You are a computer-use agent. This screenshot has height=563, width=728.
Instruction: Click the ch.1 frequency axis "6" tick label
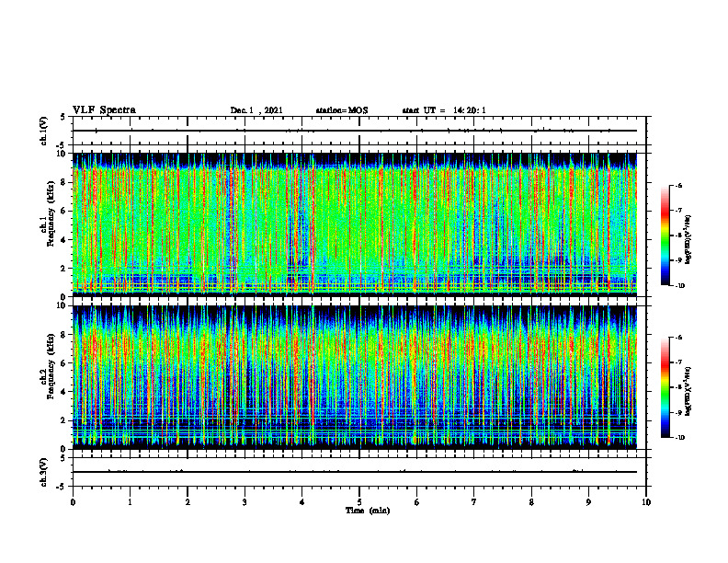[x=64, y=211]
